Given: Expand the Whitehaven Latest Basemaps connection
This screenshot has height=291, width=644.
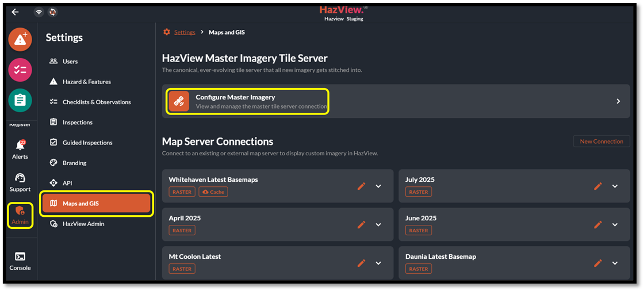Looking at the screenshot, I should (378, 186).
